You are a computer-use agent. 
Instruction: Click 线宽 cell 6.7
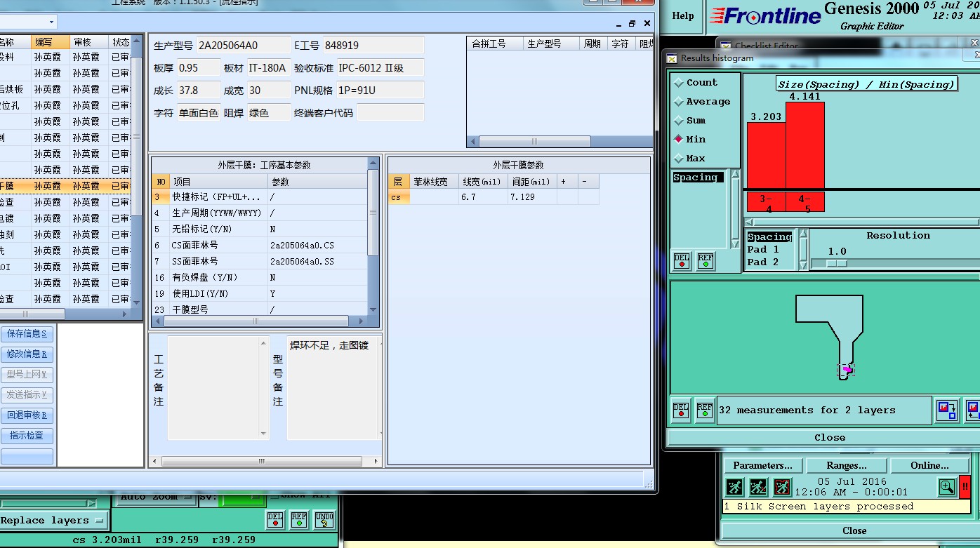(x=483, y=197)
